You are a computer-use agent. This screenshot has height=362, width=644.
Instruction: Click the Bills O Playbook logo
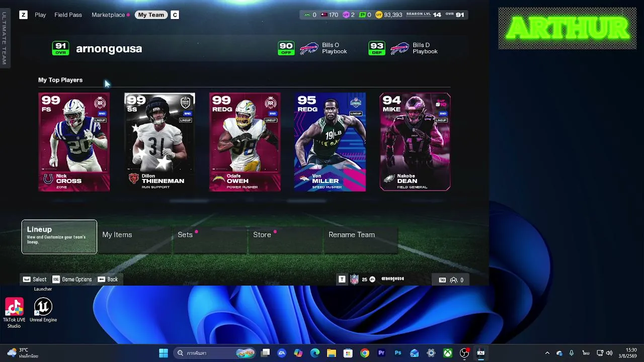click(x=309, y=48)
